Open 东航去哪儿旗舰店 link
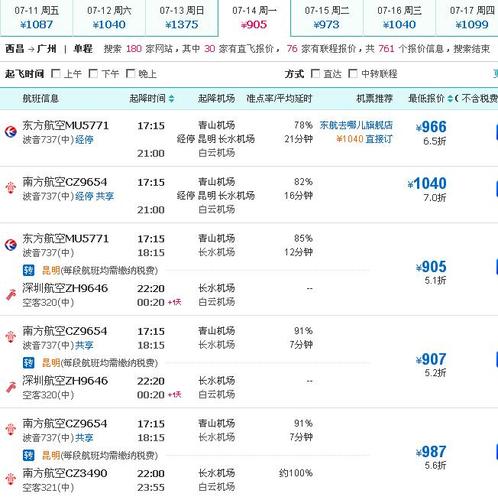Screen dimensions: 498x500 click(x=356, y=125)
